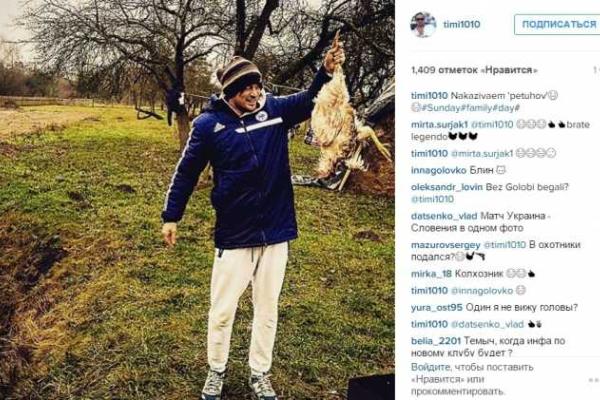
Task: Click the Войдите login link
Action: (x=426, y=367)
